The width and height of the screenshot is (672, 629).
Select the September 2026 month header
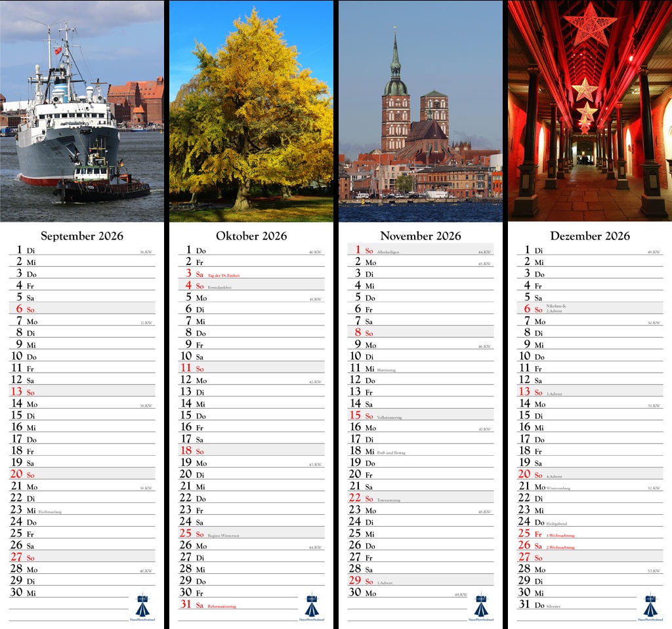pos(83,236)
